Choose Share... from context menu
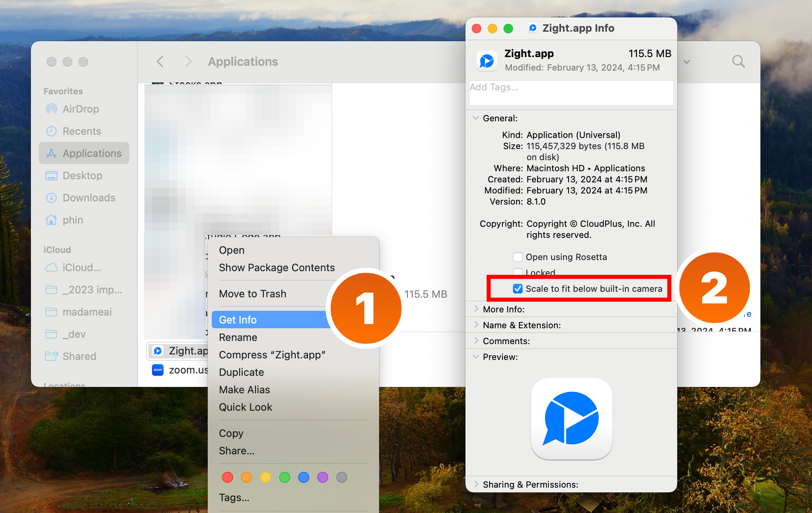Viewport: 812px width, 513px height. 237,451
